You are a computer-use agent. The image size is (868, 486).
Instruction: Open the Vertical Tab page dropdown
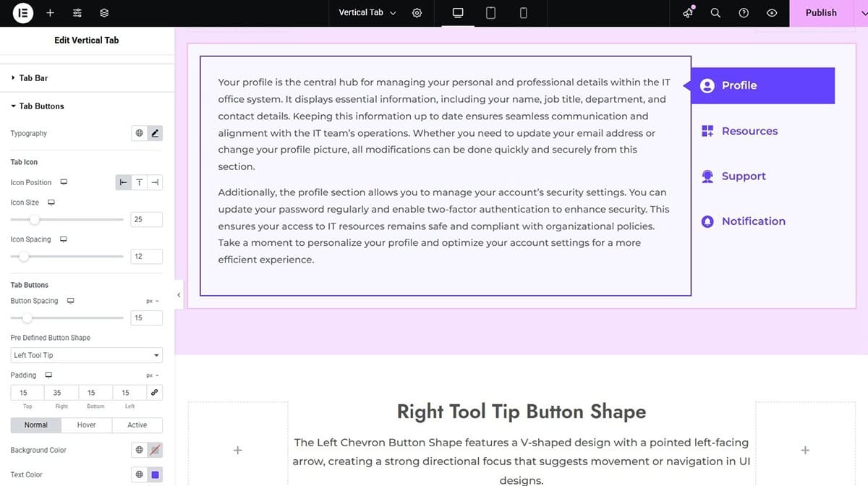[367, 13]
